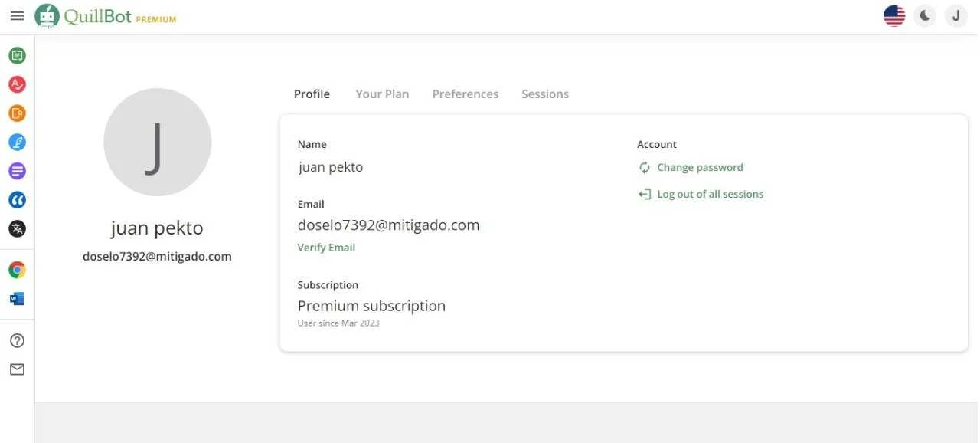Open the Help Center question icon
Screen dimensions: 980x443
point(17,340)
